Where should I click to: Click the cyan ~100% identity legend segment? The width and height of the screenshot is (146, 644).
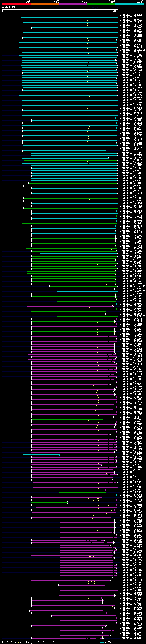(x=130, y=4)
